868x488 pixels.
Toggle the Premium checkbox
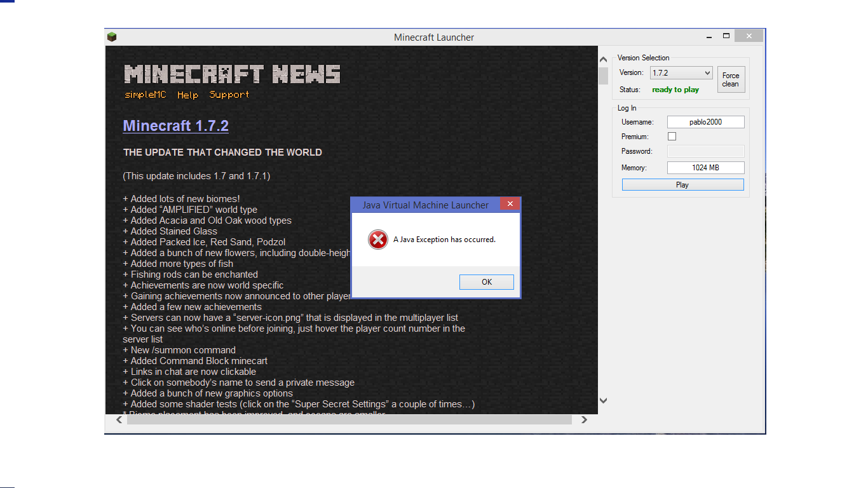(x=672, y=137)
